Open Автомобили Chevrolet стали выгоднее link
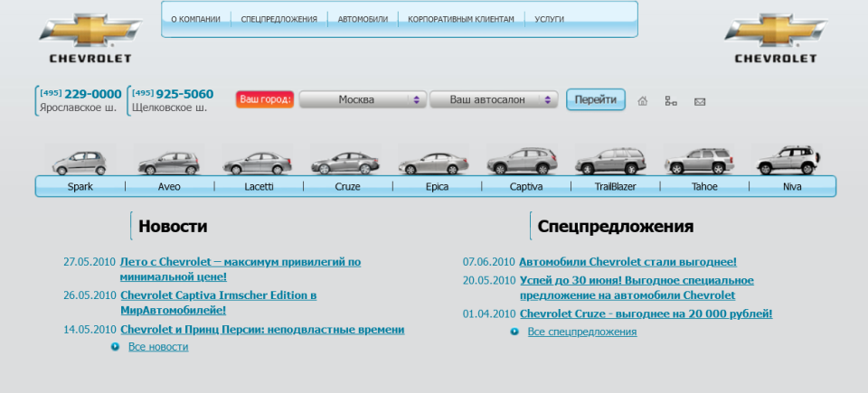Image resolution: width=868 pixels, height=393 pixels. (x=627, y=262)
